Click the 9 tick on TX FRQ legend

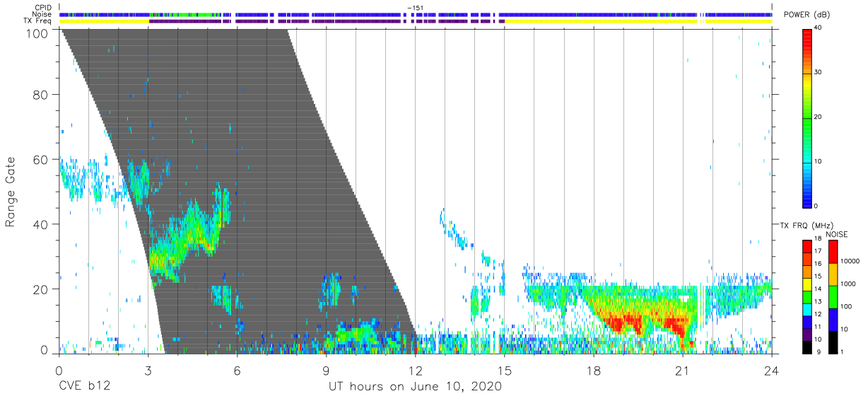819,351
